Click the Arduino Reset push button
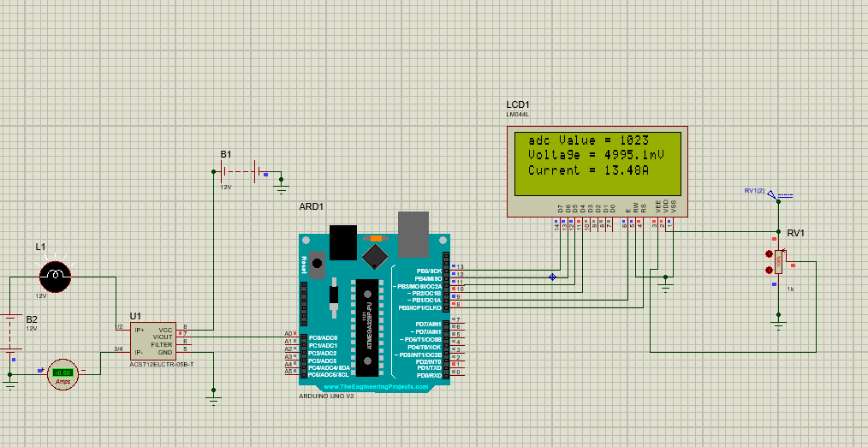868x447 pixels. pos(318,265)
